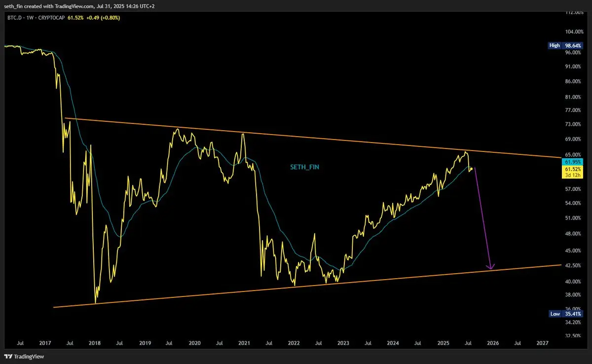Click the 61.52% value in chart legend
Viewport: 592px width, 364px height.
click(75, 18)
